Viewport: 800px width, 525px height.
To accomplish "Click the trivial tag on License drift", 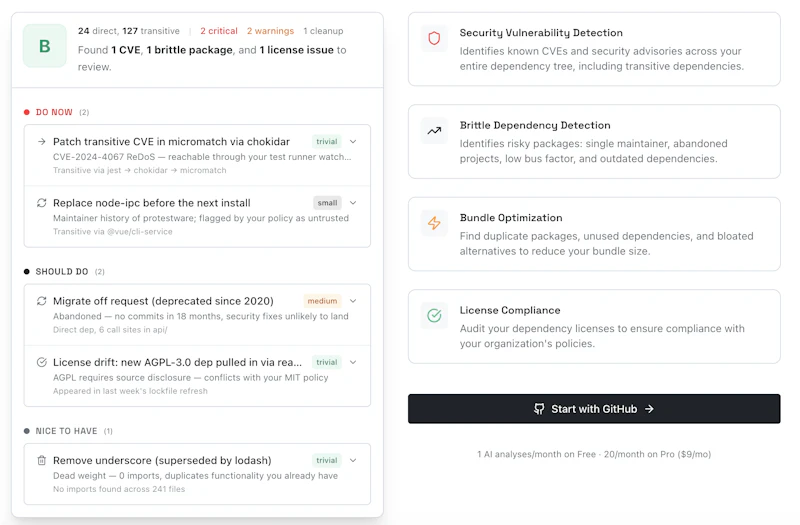I will (x=327, y=362).
